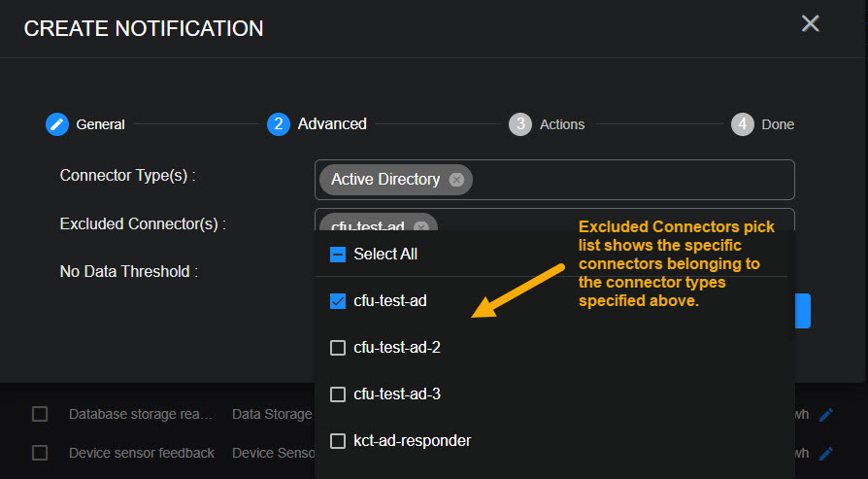868x479 pixels.
Task: Edit the Database storage notification row
Action: coord(826,415)
